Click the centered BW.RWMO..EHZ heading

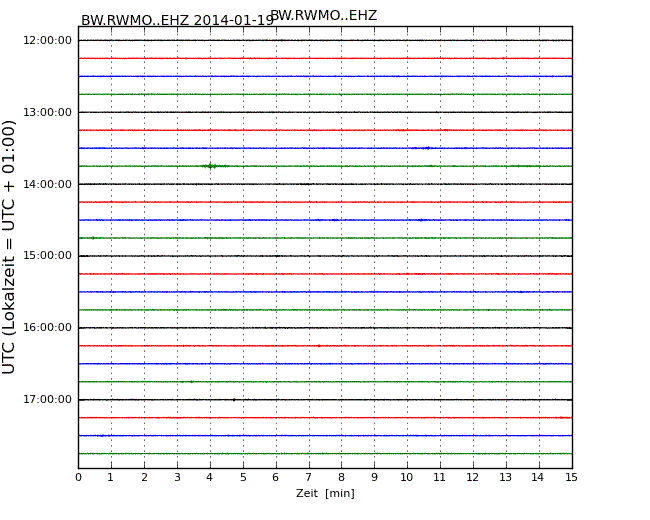coord(323,15)
